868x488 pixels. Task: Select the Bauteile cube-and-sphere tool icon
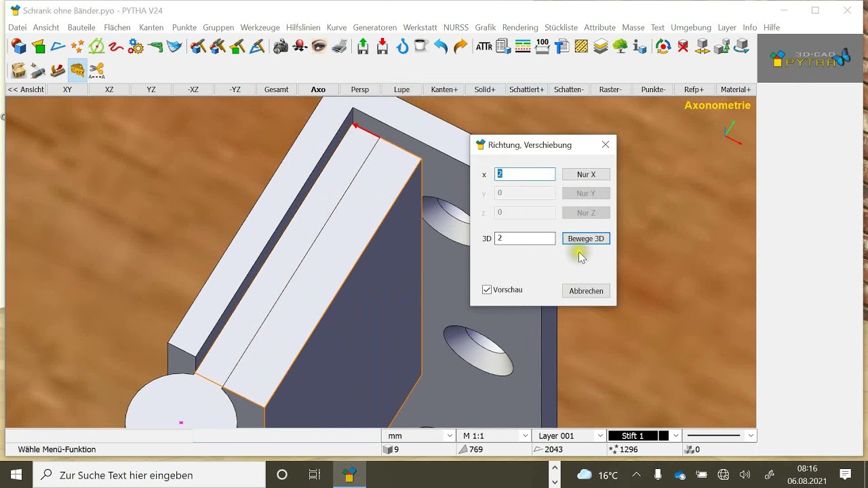tap(19, 47)
